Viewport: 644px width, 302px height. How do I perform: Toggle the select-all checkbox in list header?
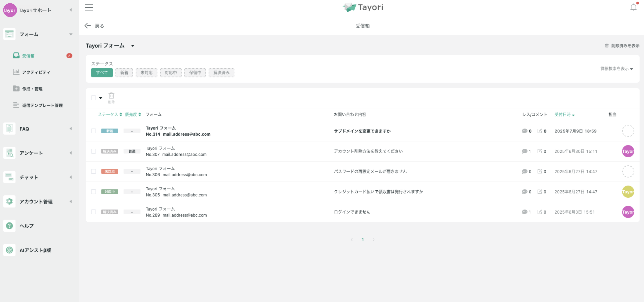point(94,98)
